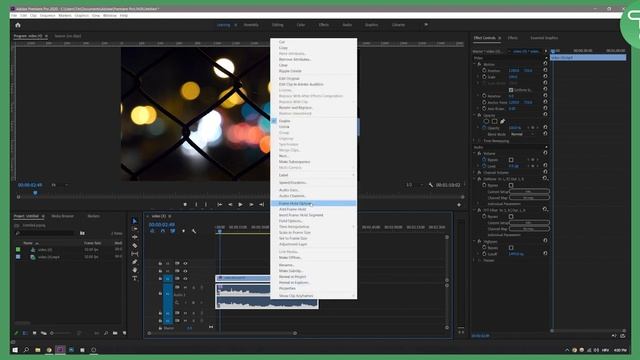Click timeline horizontal zoom scrollbar
The width and height of the screenshot is (640, 360).
[222, 333]
